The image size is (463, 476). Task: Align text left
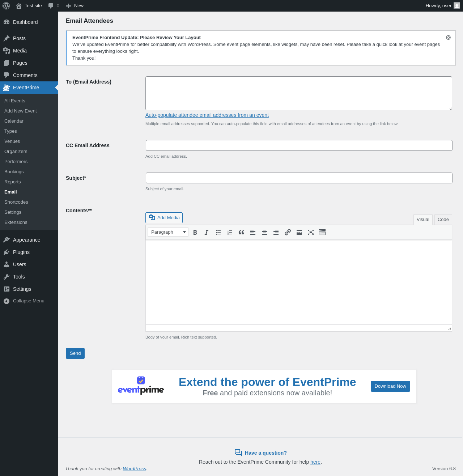pyautogui.click(x=253, y=232)
